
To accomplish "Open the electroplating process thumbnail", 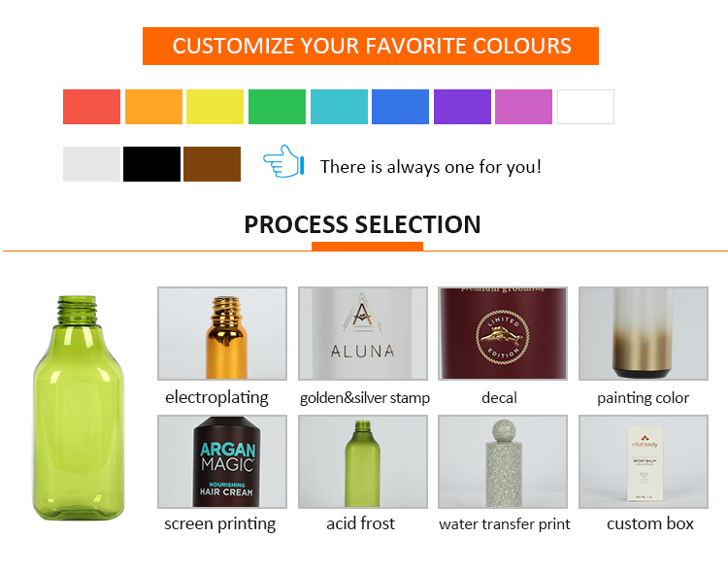I will (x=222, y=333).
